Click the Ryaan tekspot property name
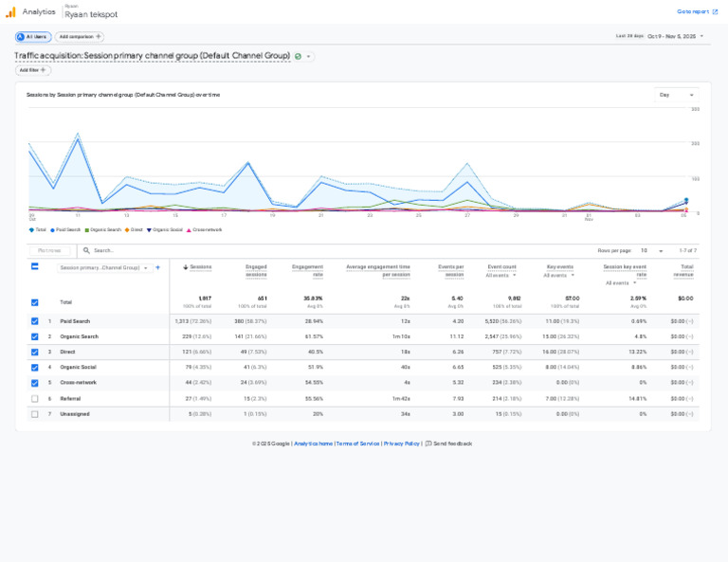This screenshot has height=562, width=728. (x=91, y=14)
